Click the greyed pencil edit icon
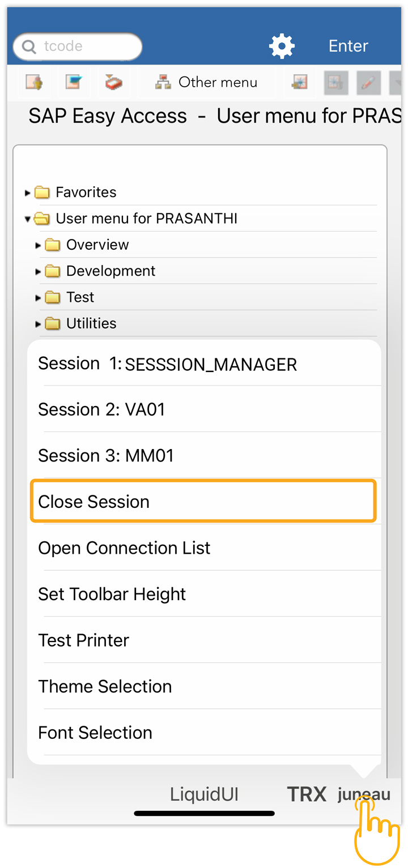The height and width of the screenshot is (868, 408). (368, 83)
